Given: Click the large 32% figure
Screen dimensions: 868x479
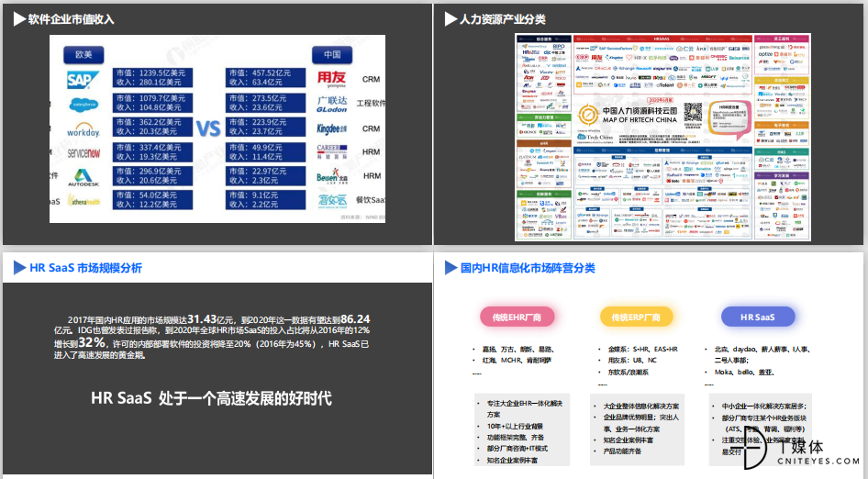Looking at the screenshot, I should pos(92,343).
